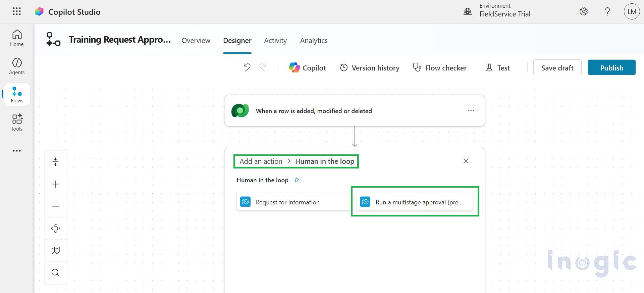Click Save draft button
The image size is (644, 293).
(557, 67)
